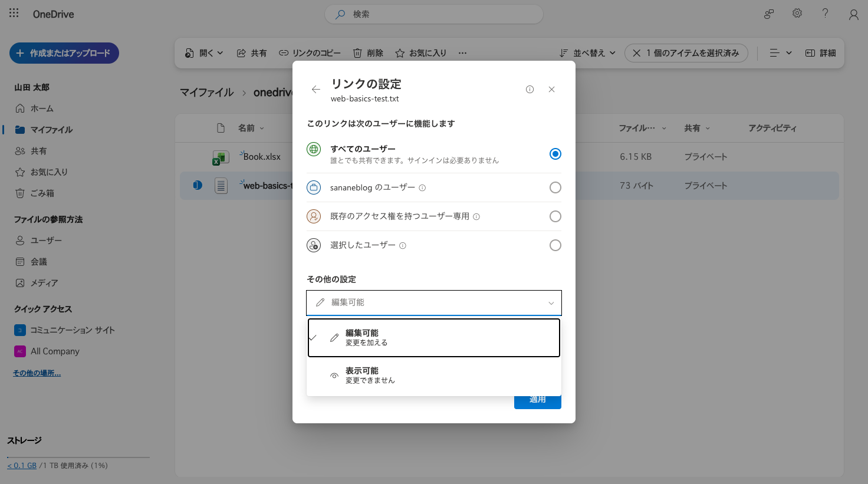This screenshot has width=868, height=484.
Task: Click リンクのコピー in the toolbar
Action: (x=310, y=53)
